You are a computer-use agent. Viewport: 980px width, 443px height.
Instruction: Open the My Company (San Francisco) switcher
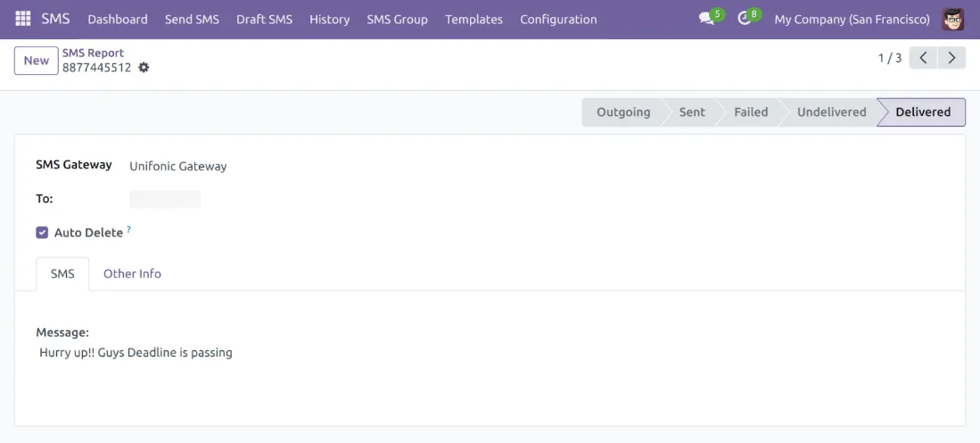(x=852, y=20)
